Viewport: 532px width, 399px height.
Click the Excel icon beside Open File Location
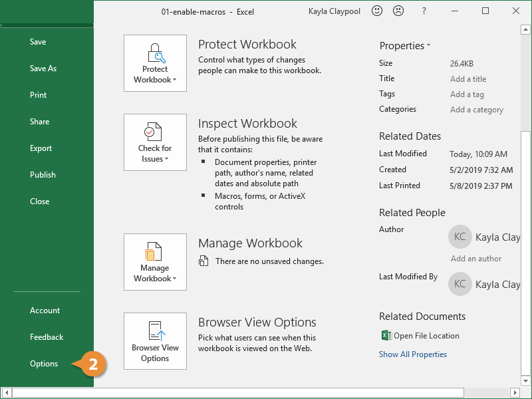pyautogui.click(x=385, y=336)
